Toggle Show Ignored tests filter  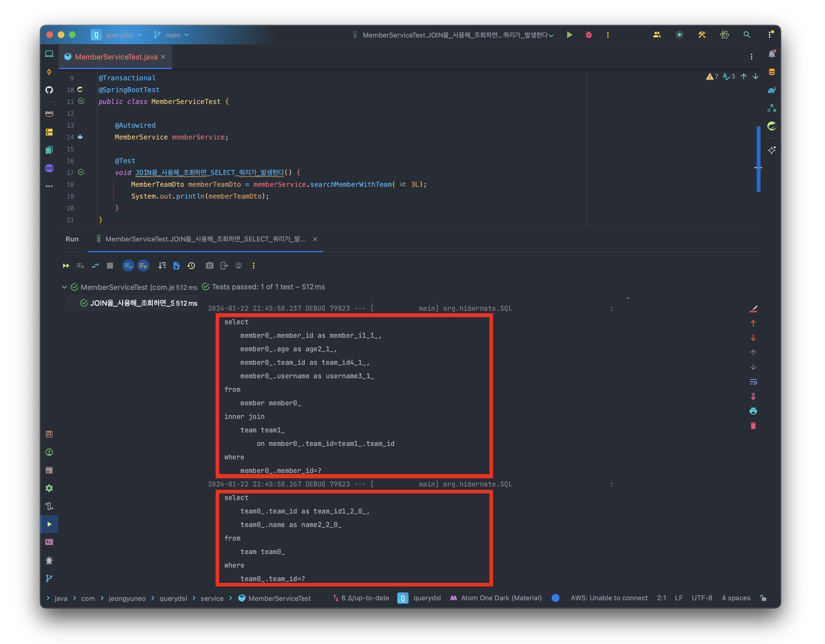pyautogui.click(x=143, y=266)
